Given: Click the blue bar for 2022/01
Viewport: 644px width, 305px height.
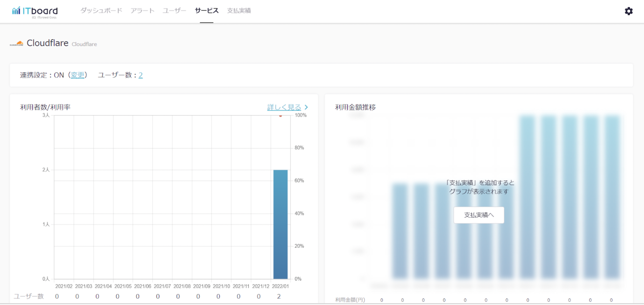Looking at the screenshot, I should pos(280,224).
